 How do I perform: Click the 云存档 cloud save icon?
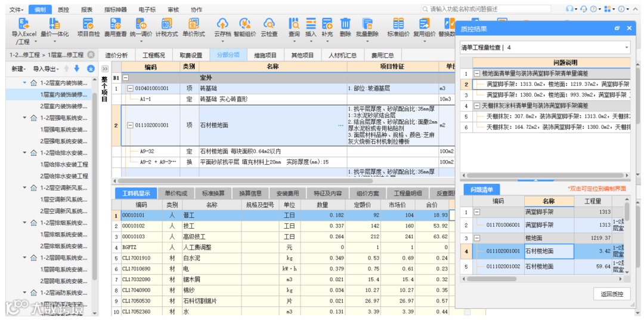pyautogui.click(x=222, y=23)
